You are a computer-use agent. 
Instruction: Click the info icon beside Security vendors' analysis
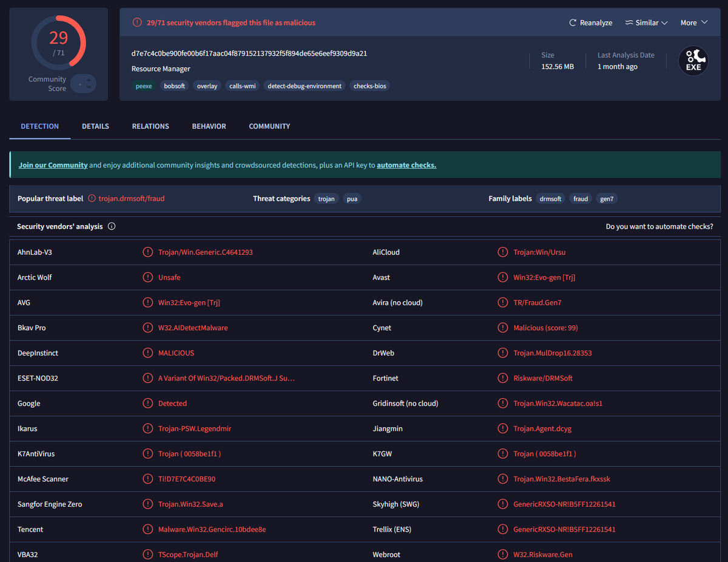112,226
